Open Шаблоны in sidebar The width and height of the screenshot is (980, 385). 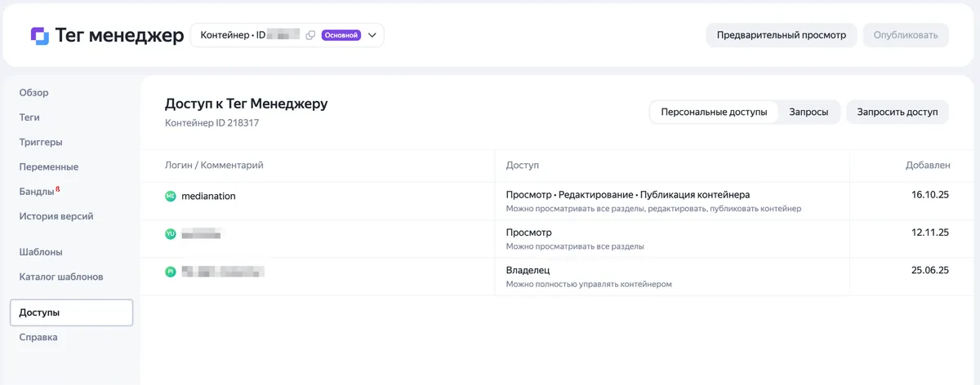click(x=41, y=252)
